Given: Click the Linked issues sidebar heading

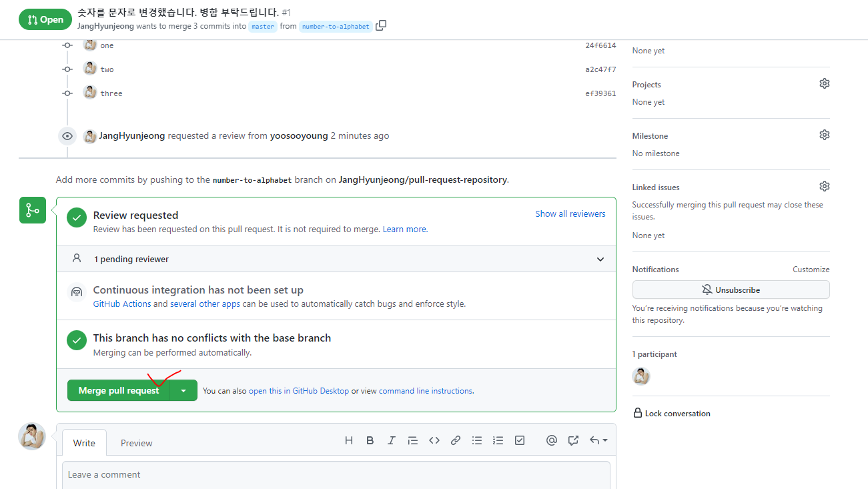Looking at the screenshot, I should point(656,187).
